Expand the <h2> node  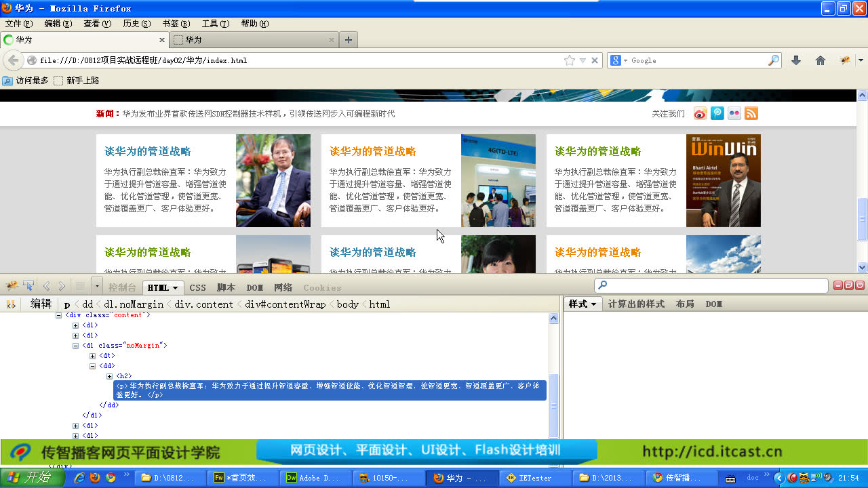click(x=110, y=376)
